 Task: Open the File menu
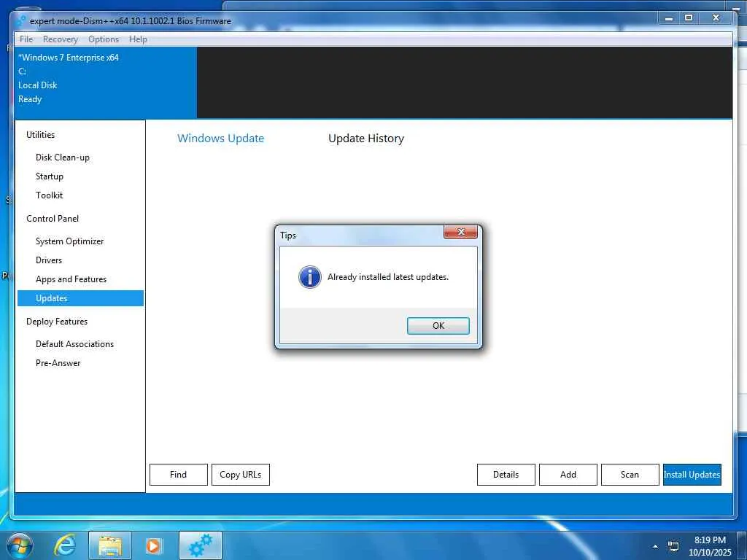coord(26,39)
